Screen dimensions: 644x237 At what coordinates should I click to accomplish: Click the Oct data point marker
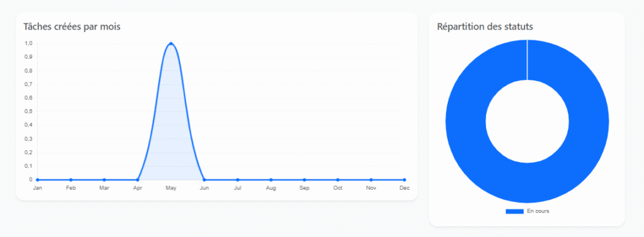pos(338,180)
